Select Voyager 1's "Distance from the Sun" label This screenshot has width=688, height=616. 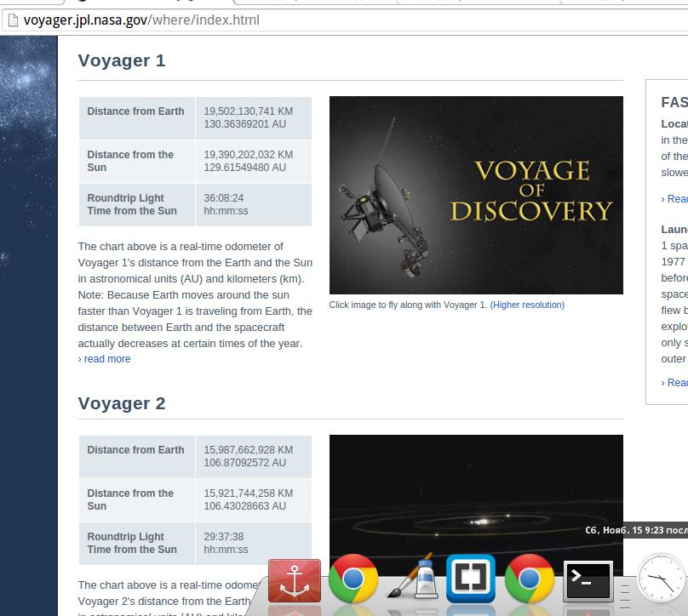click(130, 161)
